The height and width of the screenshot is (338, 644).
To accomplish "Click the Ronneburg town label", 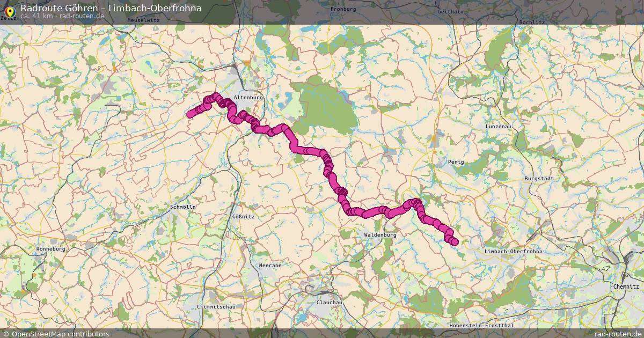I will click(x=50, y=249).
